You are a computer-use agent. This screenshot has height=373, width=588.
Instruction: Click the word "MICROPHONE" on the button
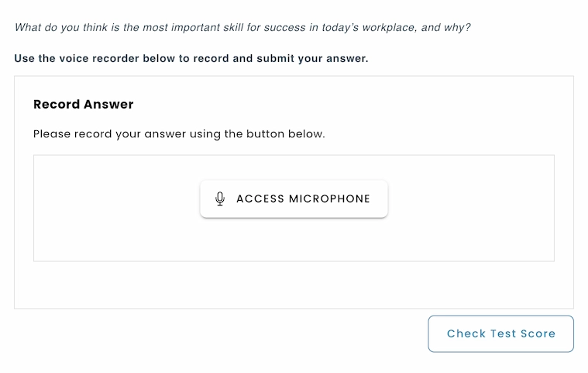coord(329,199)
